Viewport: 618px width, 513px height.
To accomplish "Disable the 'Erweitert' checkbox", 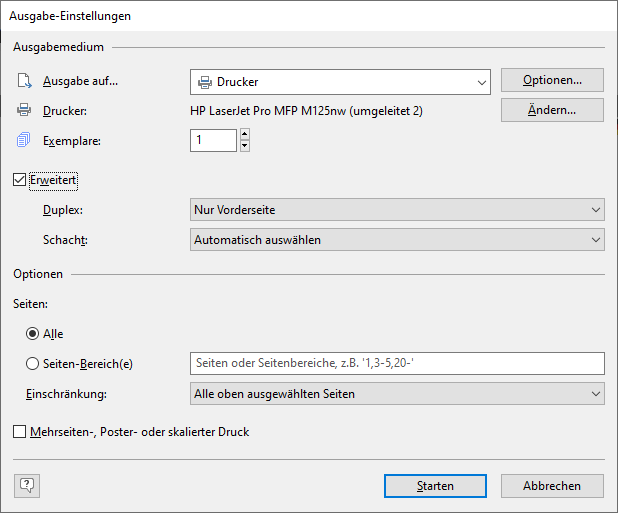I will (20, 181).
